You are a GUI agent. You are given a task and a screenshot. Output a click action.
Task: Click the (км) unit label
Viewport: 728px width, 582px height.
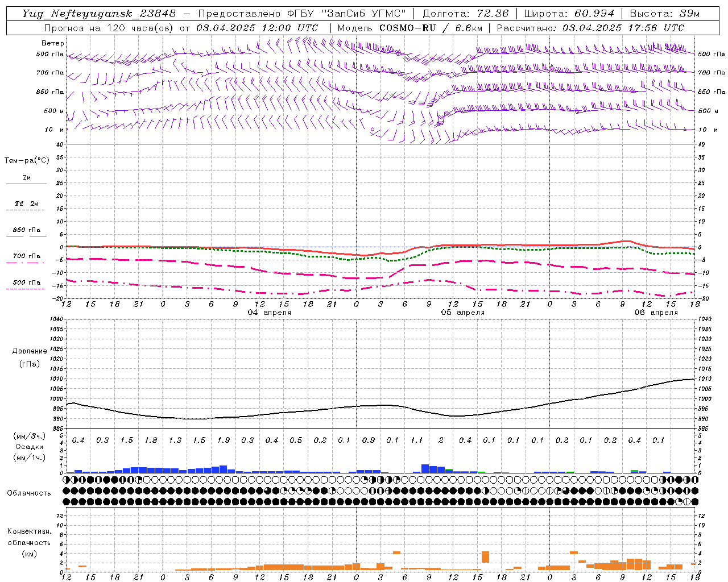29,554
